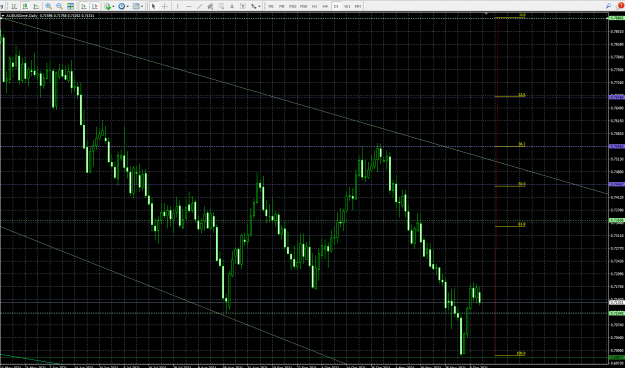Image resolution: width=625 pixels, height=368 pixels.
Task: Select the 0.0 Fibonacci level line
Action: (510, 18)
